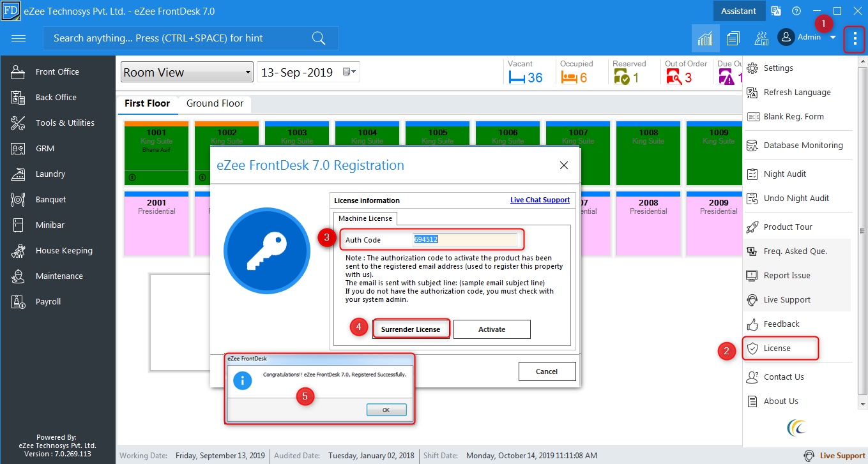Click the Maintenance sidebar icon
This screenshot has width=868, height=464.
18,276
